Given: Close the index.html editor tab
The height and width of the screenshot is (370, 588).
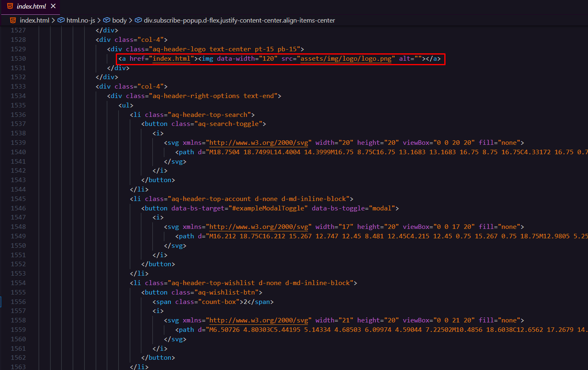Looking at the screenshot, I should pyautogui.click(x=53, y=6).
